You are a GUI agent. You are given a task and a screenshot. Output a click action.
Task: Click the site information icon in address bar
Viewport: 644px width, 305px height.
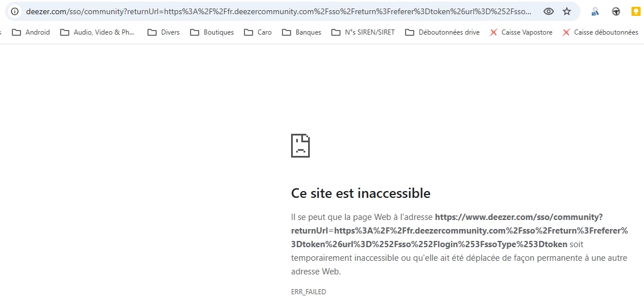(x=15, y=11)
